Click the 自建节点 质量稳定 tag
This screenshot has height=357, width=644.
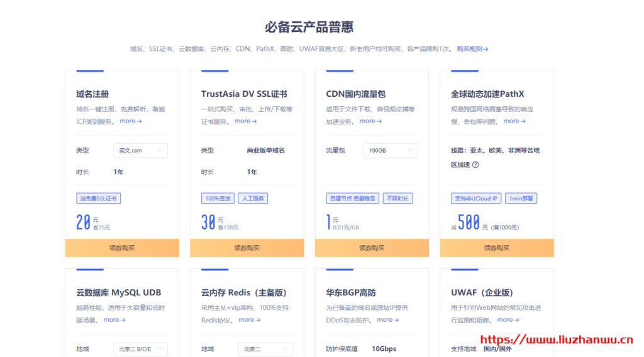point(352,198)
